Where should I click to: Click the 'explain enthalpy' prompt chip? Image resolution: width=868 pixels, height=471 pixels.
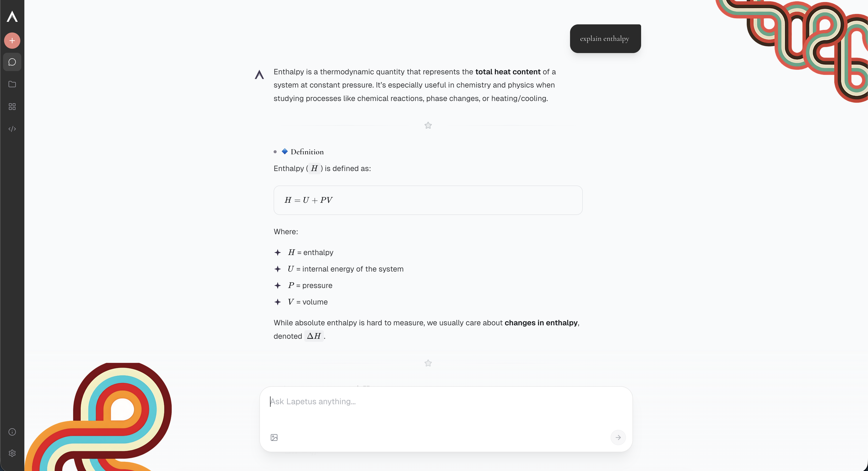[605, 38]
